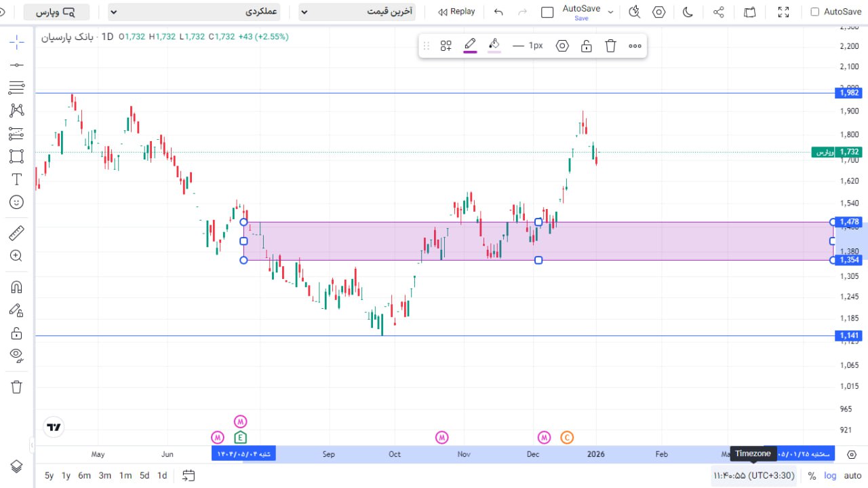The width and height of the screenshot is (868, 488).
Task: Select the crosshair cursor tool
Action: [x=17, y=42]
